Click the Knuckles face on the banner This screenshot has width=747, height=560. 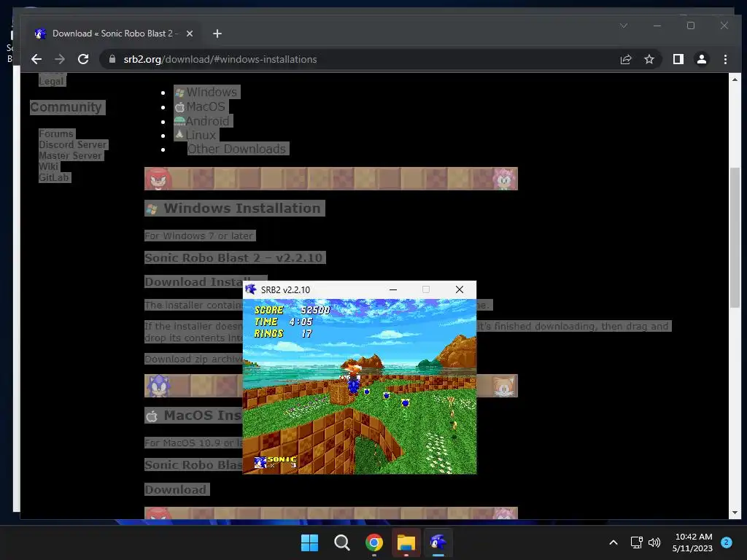click(x=158, y=179)
